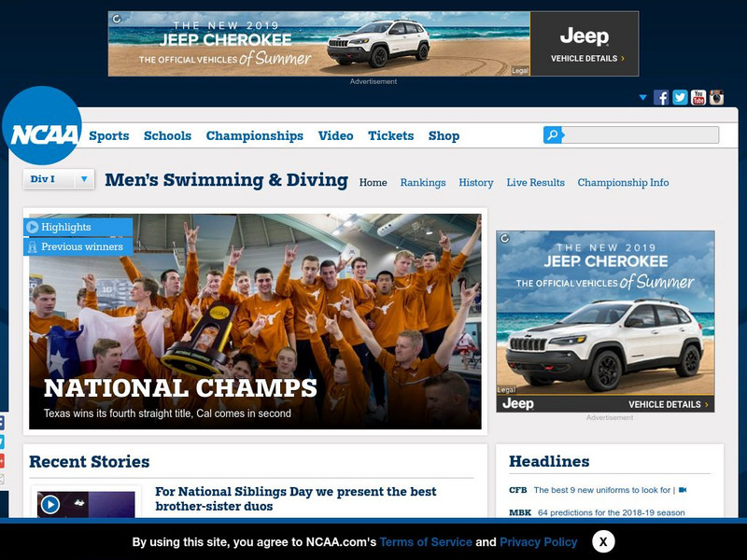Dismiss the cookie notice with X
Viewport: 747px width, 560px height.
[x=603, y=541]
